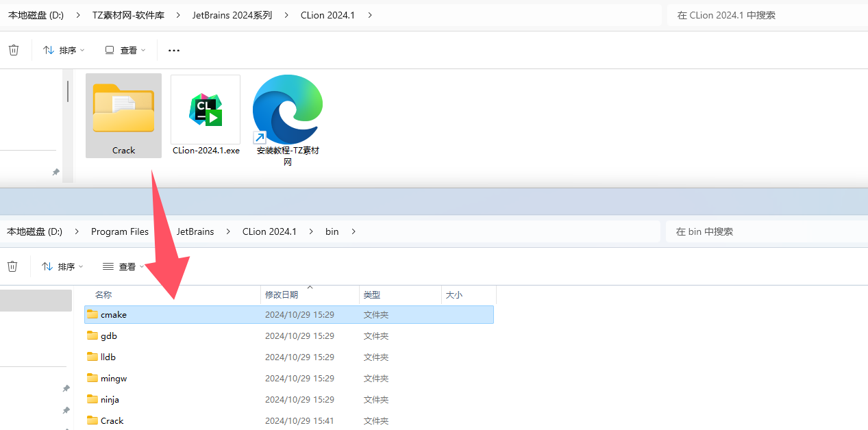The image size is (868, 430).
Task: Open the 查看 view dropdown in bin window
Action: click(124, 266)
